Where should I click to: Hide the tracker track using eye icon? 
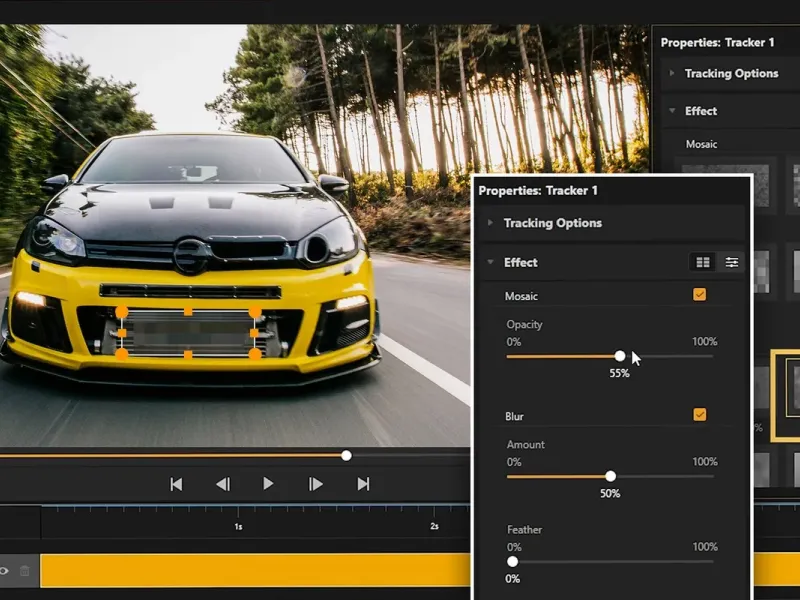[x=5, y=571]
